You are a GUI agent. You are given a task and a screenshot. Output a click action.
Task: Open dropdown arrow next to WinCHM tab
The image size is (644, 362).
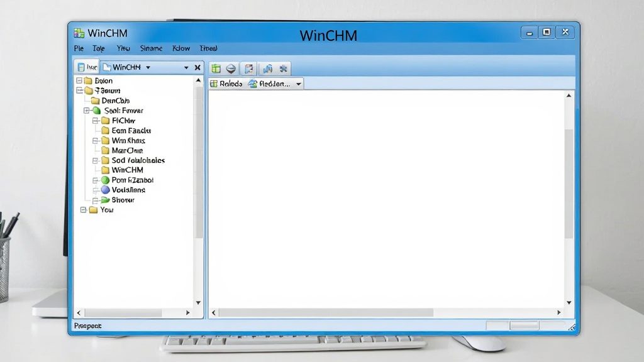pyautogui.click(x=148, y=67)
